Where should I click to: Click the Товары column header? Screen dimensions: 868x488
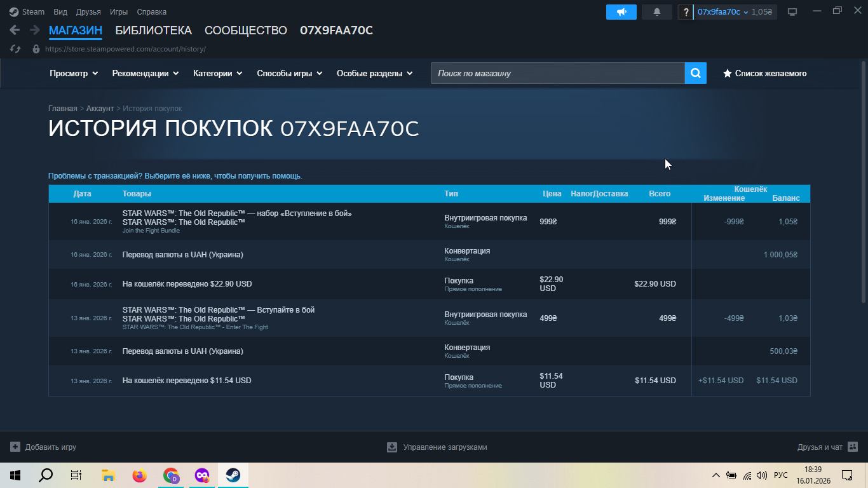[137, 194]
